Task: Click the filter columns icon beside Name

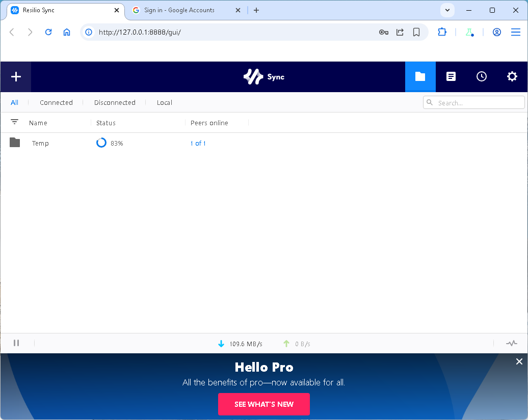Action: [x=14, y=122]
